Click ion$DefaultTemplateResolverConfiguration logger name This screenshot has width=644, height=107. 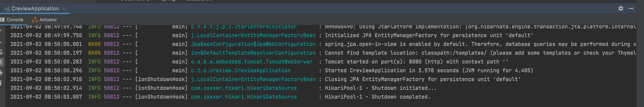coord(253,53)
